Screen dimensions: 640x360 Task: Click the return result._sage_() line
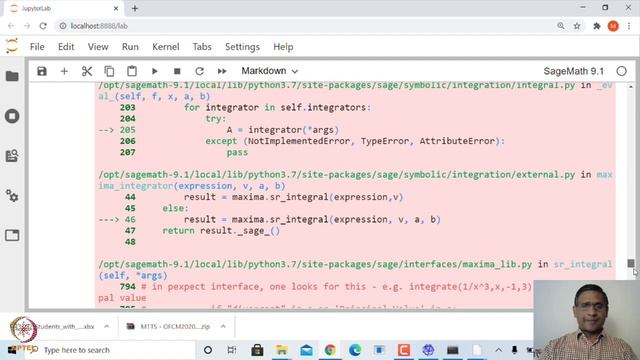tap(221, 231)
